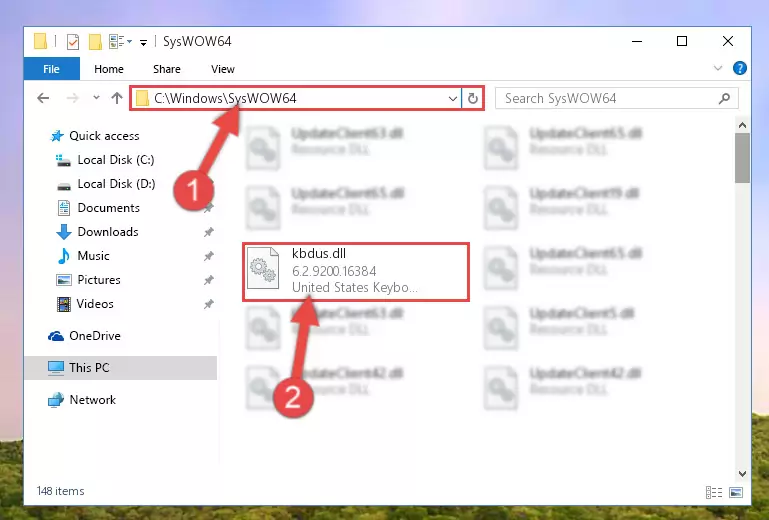Minimize the SysWOW64 window
Screen dimensions: 769x520
coord(637,42)
